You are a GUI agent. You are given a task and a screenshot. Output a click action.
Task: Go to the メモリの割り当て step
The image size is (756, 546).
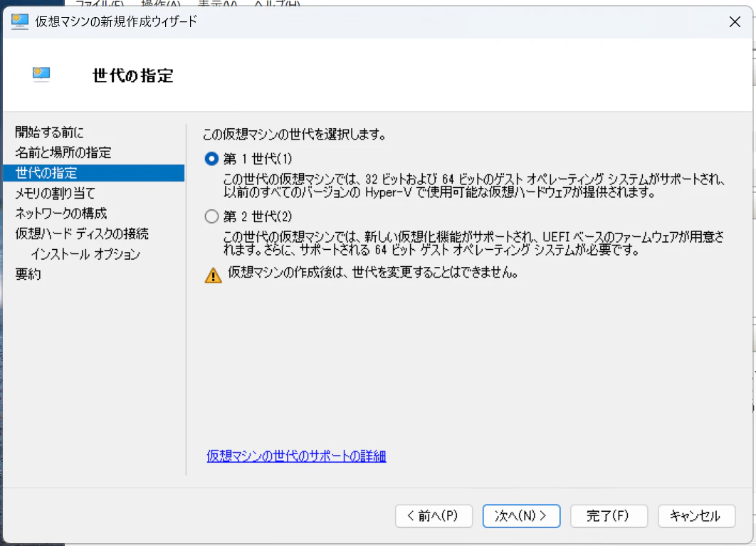[55, 193]
